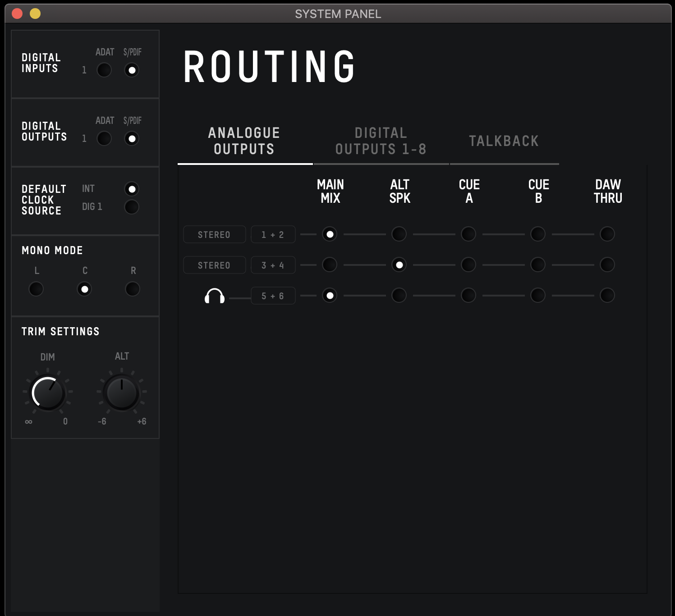The image size is (675, 616).
Task: Route outputs 1 + 2 to DAW Thru
Action: [x=607, y=234]
